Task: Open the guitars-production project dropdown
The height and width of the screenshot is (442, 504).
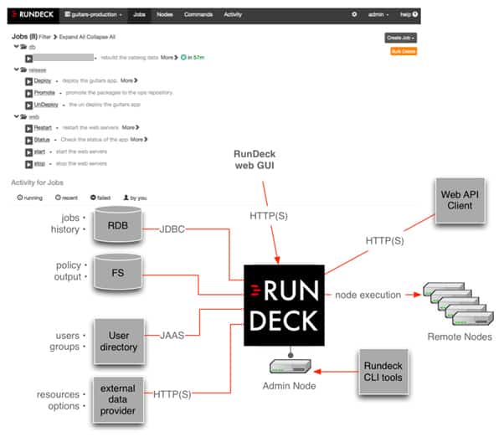Action: 94,14
